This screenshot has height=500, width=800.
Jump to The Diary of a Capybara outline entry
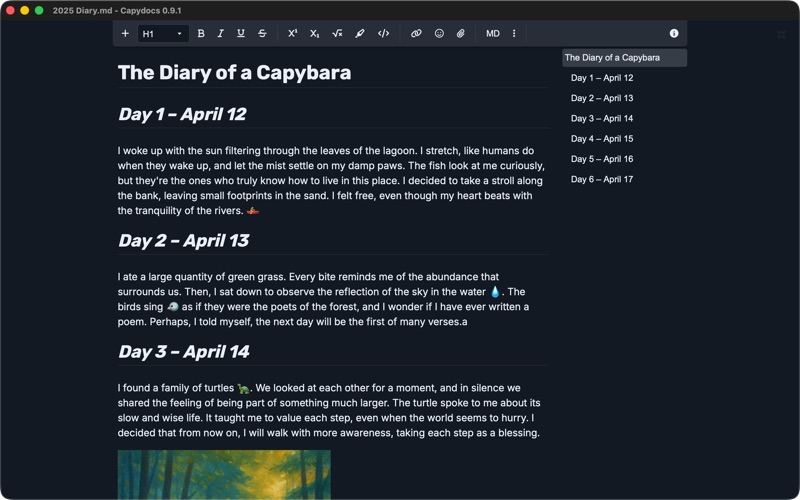[624, 58]
